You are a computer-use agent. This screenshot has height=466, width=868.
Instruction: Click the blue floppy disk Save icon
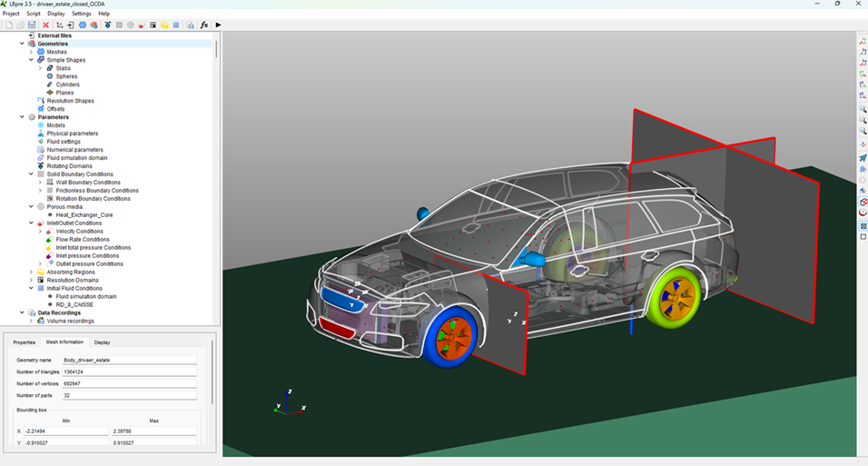pyautogui.click(x=32, y=25)
